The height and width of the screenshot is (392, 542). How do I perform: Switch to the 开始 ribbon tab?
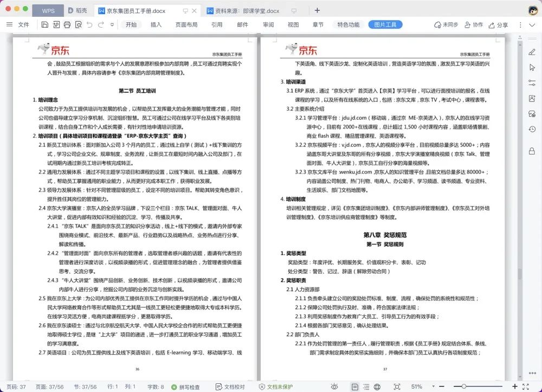click(x=131, y=24)
